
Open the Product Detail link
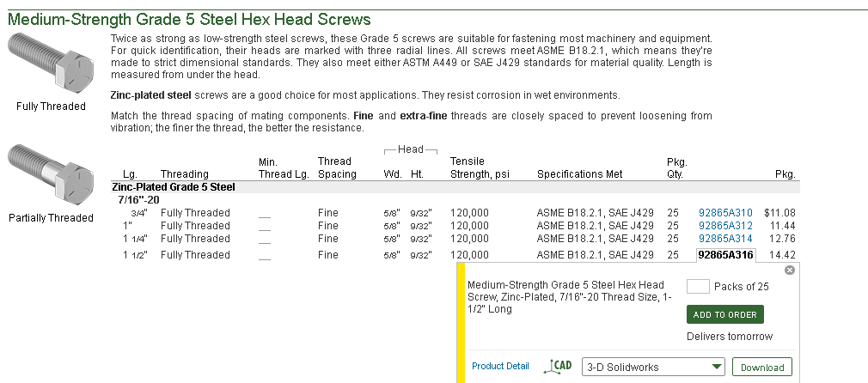pos(500,366)
